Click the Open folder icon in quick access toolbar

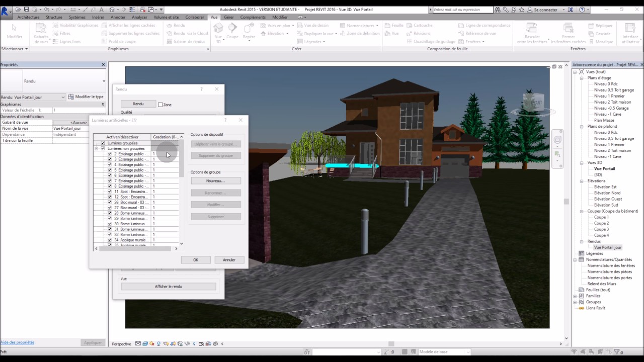coord(18,10)
